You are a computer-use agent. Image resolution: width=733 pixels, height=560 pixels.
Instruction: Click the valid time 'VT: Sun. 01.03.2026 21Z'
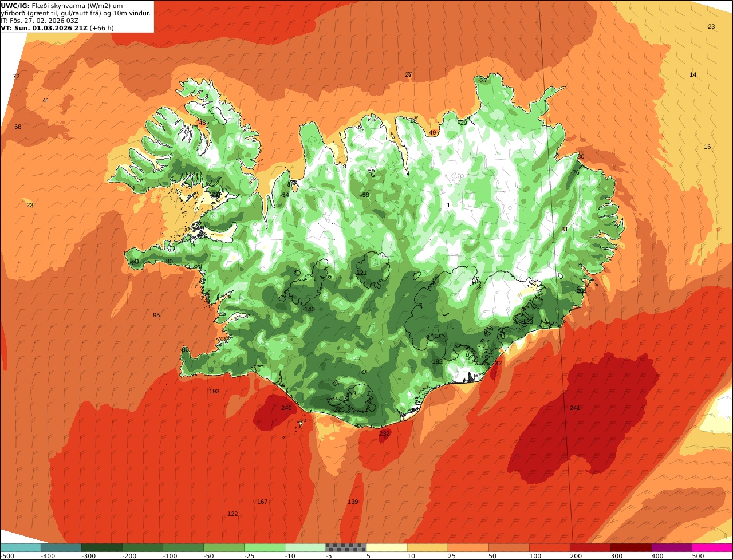pyautogui.click(x=44, y=28)
